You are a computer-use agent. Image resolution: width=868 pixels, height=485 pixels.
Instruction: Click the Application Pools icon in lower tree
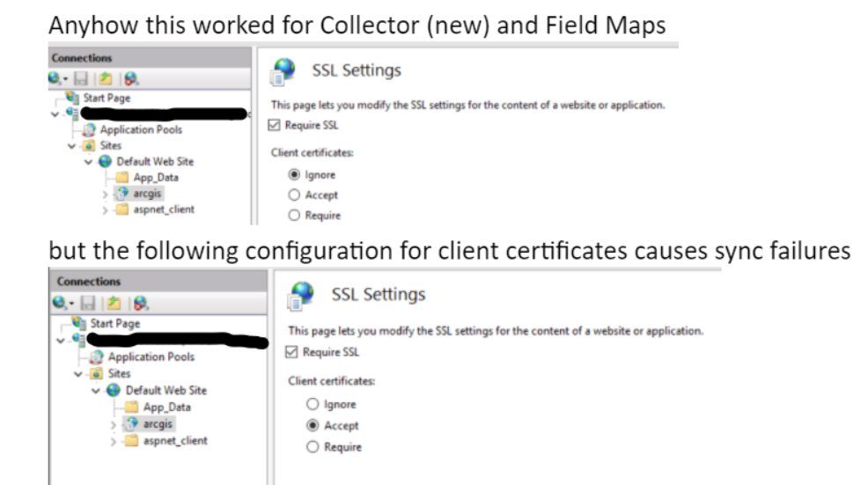coord(96,356)
